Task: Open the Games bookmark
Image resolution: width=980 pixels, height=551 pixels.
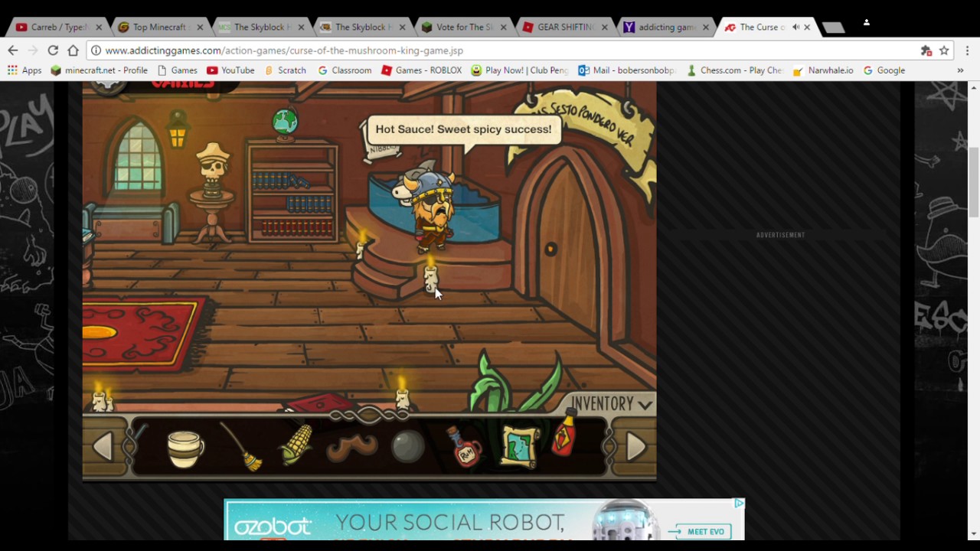Action: [x=177, y=70]
